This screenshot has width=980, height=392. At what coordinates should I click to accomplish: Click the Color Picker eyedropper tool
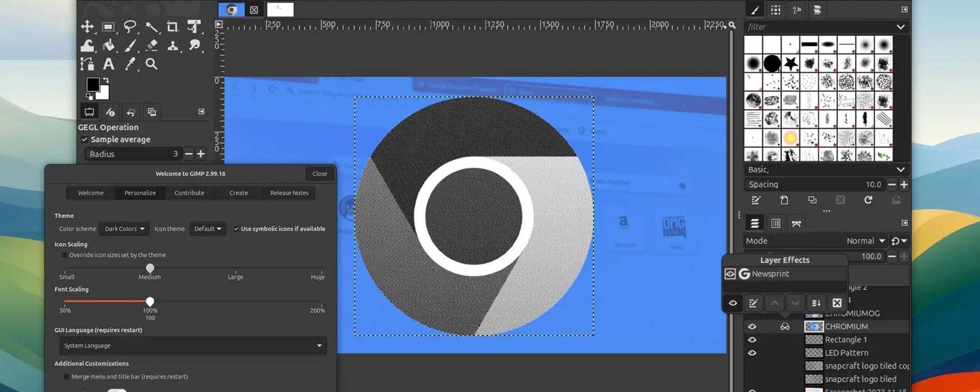coord(130,64)
